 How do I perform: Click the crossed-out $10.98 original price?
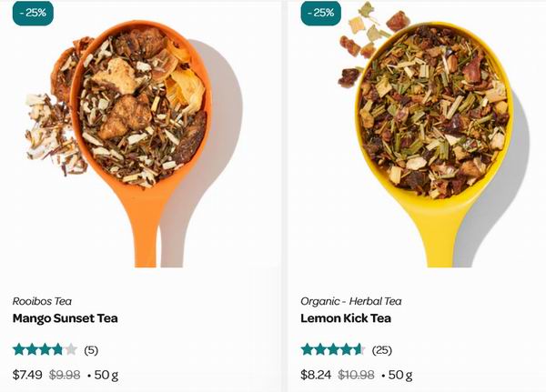(356, 375)
